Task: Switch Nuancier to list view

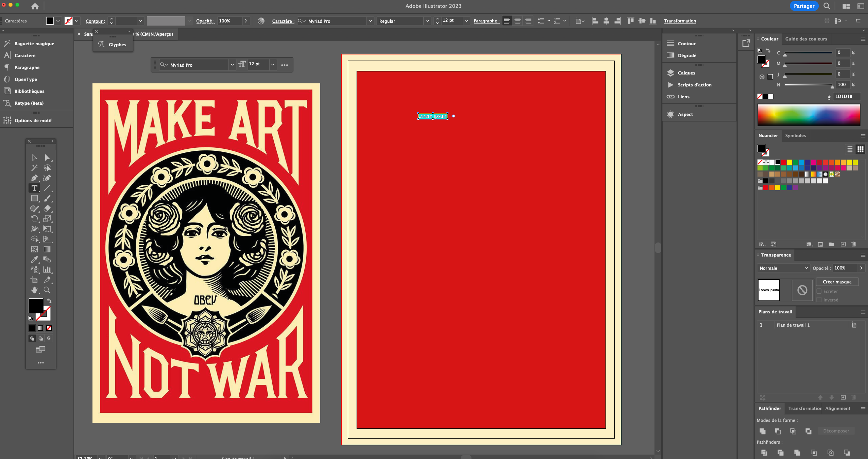Action: 850,149
